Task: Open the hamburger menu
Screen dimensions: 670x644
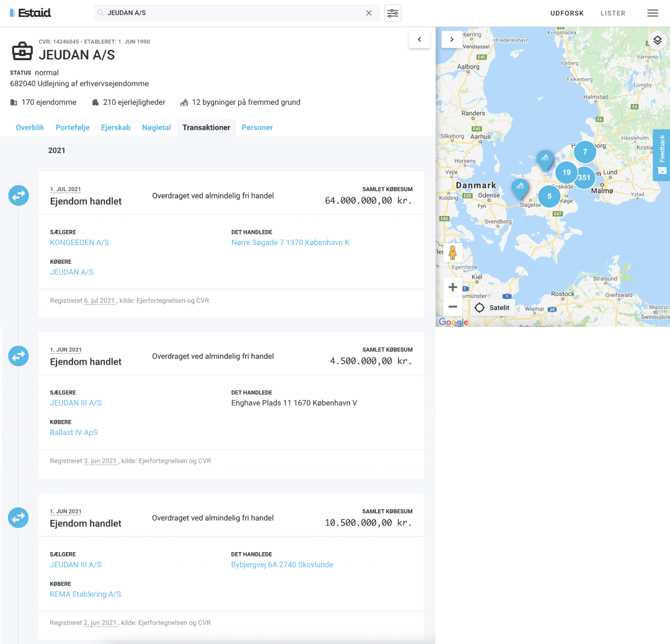Action: click(653, 13)
